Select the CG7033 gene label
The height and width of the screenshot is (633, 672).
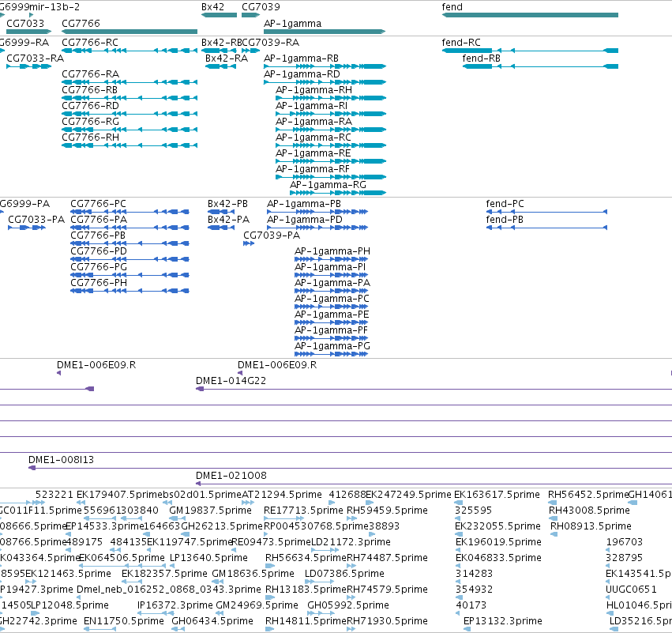click(25, 23)
